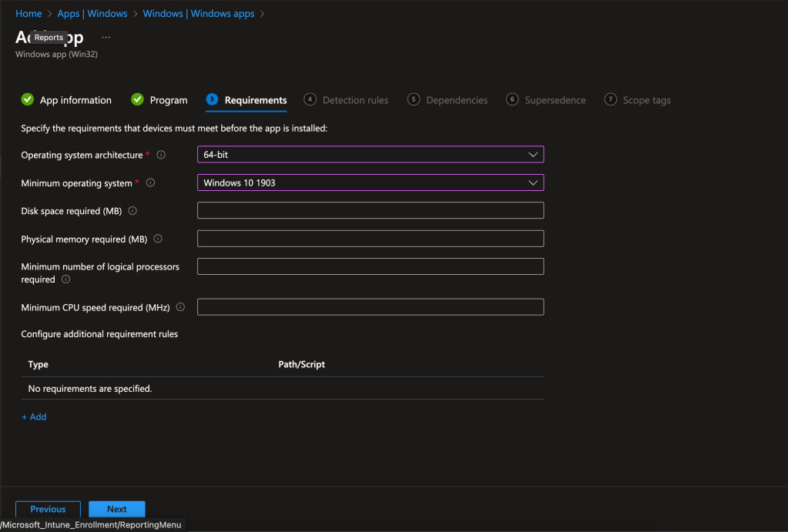This screenshot has width=788, height=532.
Task: Go to the Detection rules tab
Action: (354, 100)
